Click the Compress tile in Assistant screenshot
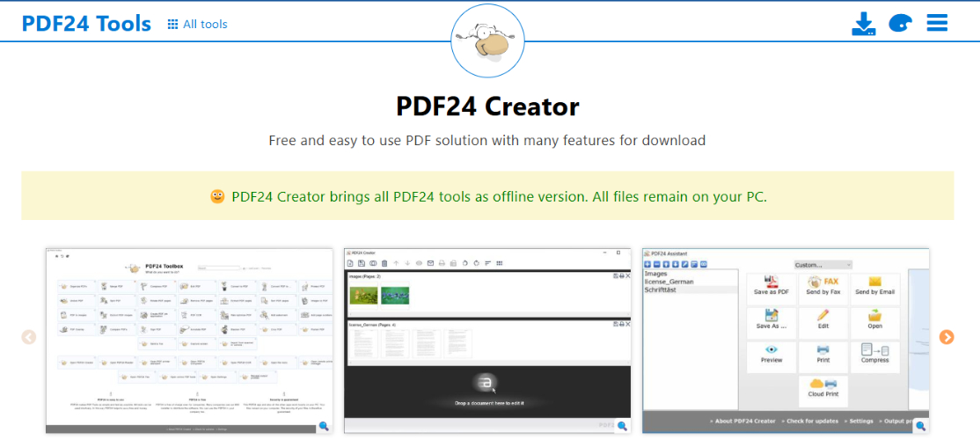The width and height of the screenshot is (980, 440). (875, 357)
